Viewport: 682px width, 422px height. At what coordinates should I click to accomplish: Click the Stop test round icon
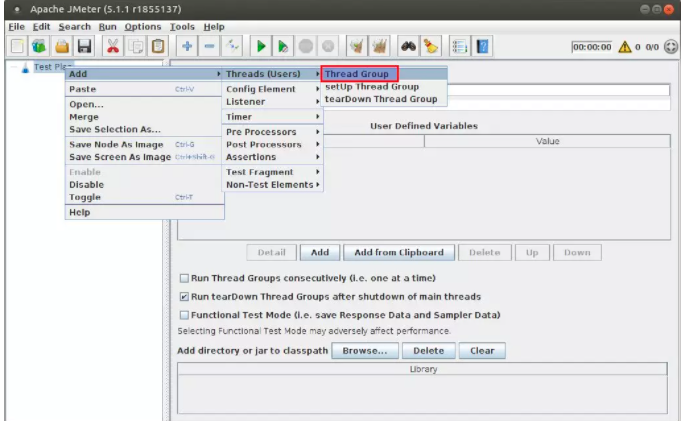coord(306,46)
